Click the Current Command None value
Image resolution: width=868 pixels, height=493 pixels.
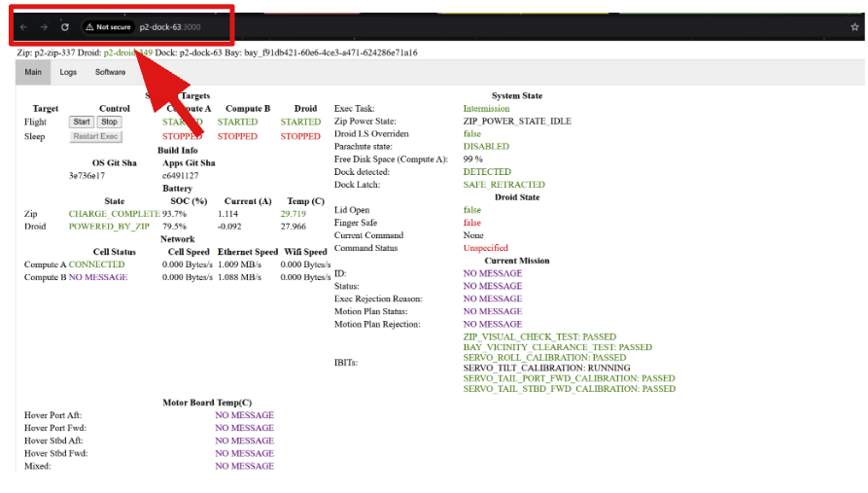pyautogui.click(x=473, y=235)
